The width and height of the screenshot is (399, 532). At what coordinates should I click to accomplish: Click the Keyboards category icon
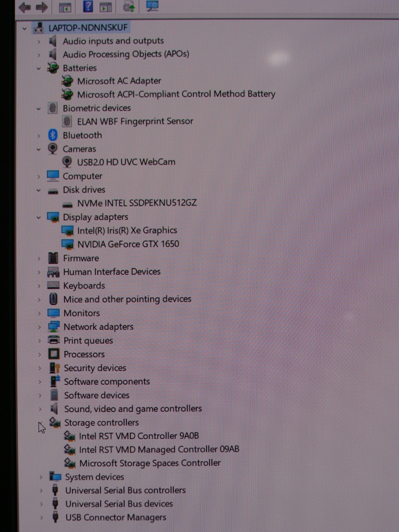tap(53, 285)
